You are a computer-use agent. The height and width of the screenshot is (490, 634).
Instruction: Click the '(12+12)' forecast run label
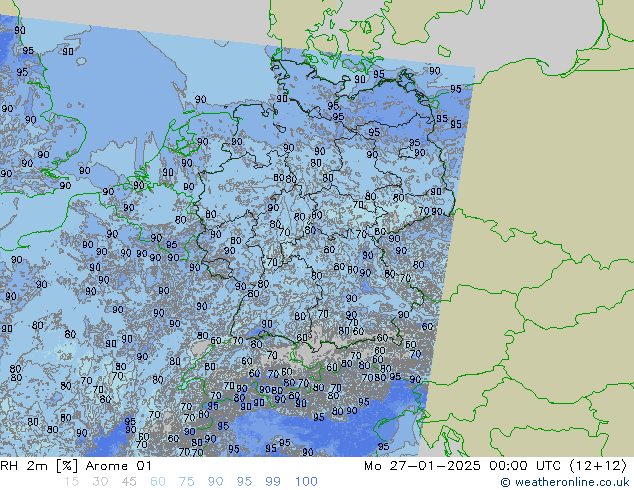coord(598,466)
